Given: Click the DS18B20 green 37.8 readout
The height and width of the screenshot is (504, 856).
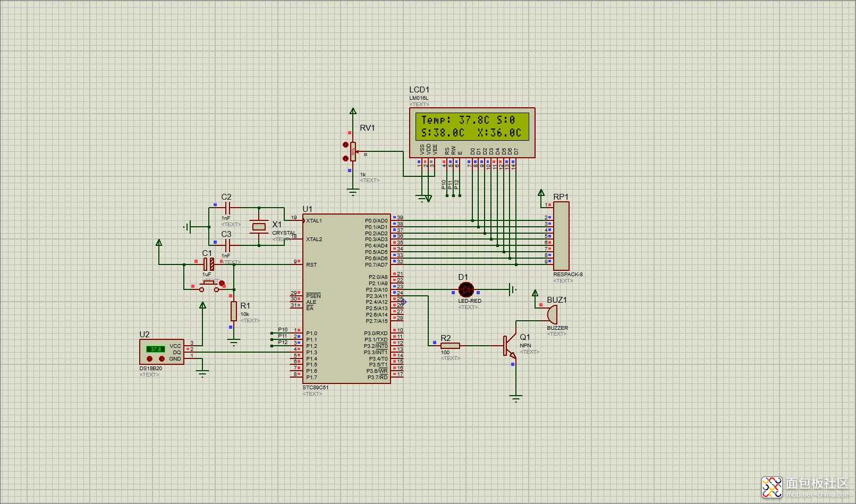Looking at the screenshot, I should coord(156,349).
